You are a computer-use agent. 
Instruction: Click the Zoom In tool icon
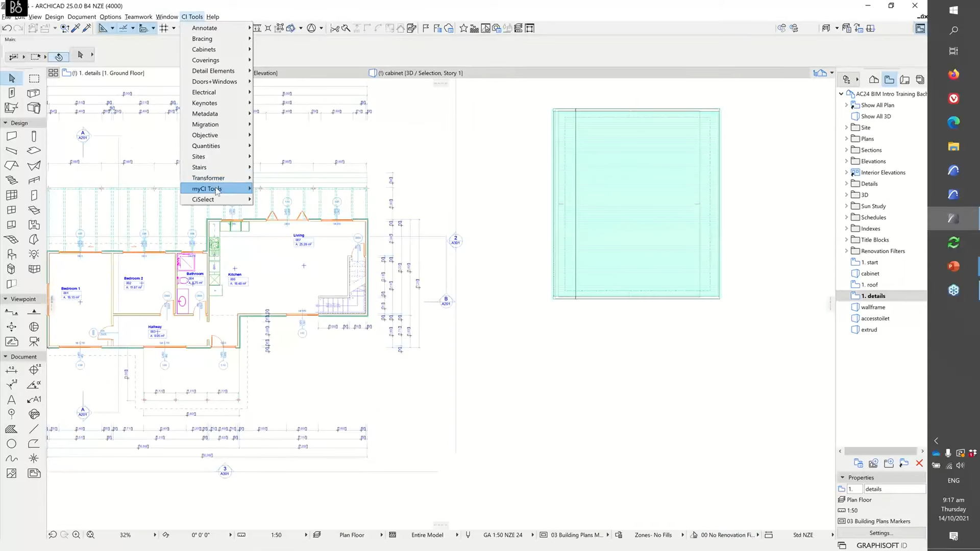pyautogui.click(x=76, y=535)
